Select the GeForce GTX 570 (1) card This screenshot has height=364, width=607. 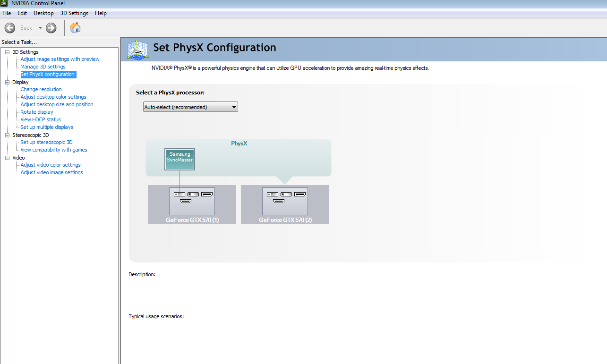click(x=192, y=204)
